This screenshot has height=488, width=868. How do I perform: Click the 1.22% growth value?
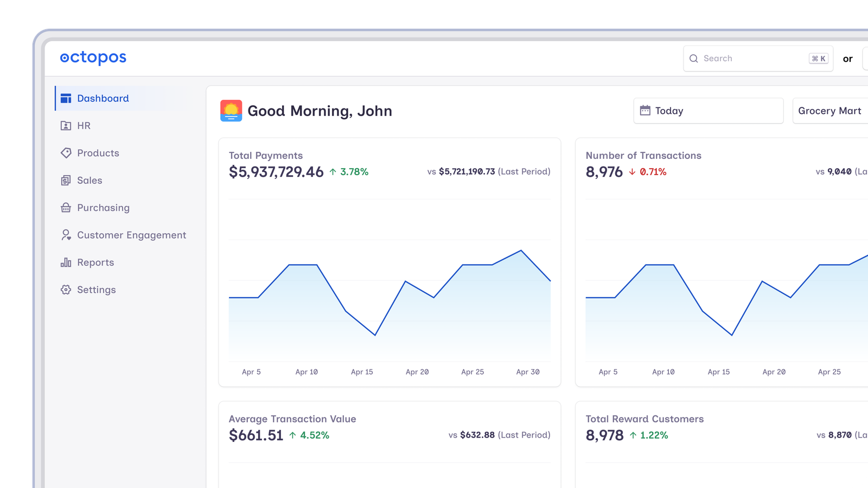point(654,435)
